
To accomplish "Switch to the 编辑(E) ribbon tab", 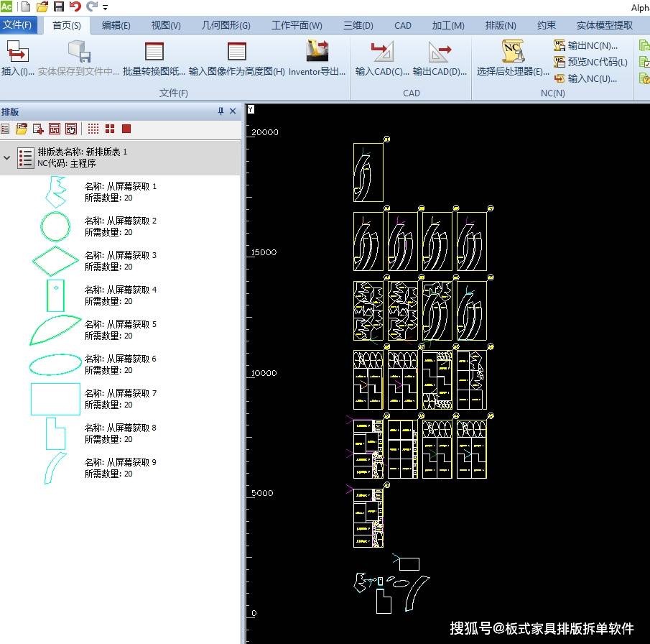I will coord(116,25).
